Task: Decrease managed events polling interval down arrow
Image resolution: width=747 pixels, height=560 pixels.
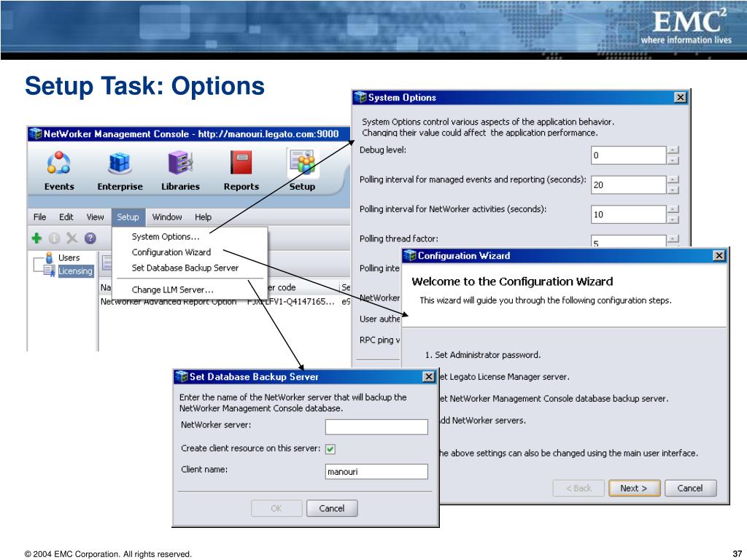Action: (673, 190)
